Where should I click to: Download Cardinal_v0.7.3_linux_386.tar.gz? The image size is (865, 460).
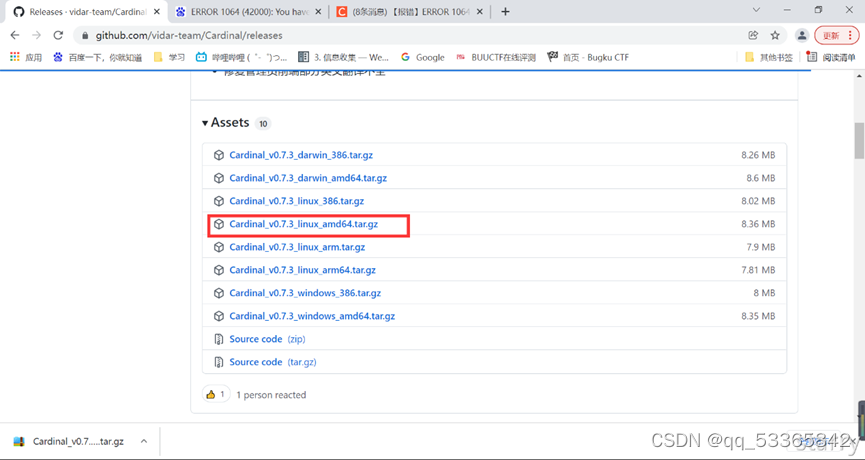pyautogui.click(x=296, y=201)
